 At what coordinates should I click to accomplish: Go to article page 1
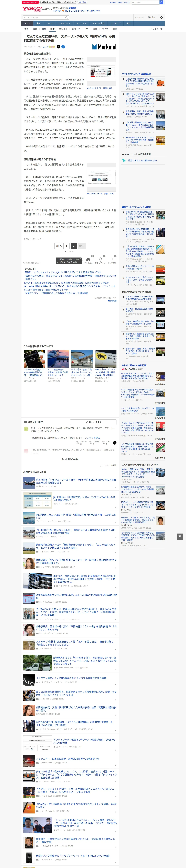point(66,246)
